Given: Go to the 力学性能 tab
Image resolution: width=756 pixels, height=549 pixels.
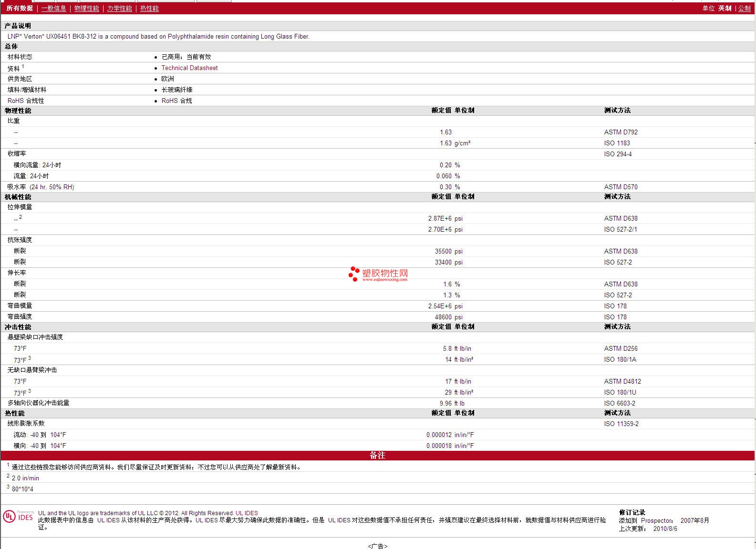Looking at the screenshot, I should click(120, 8).
